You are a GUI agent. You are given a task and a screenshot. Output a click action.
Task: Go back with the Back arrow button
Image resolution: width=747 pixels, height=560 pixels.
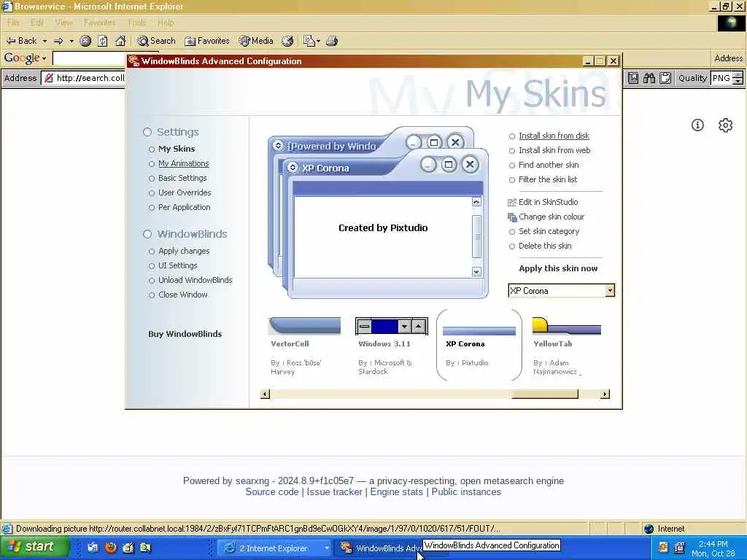coord(21,41)
